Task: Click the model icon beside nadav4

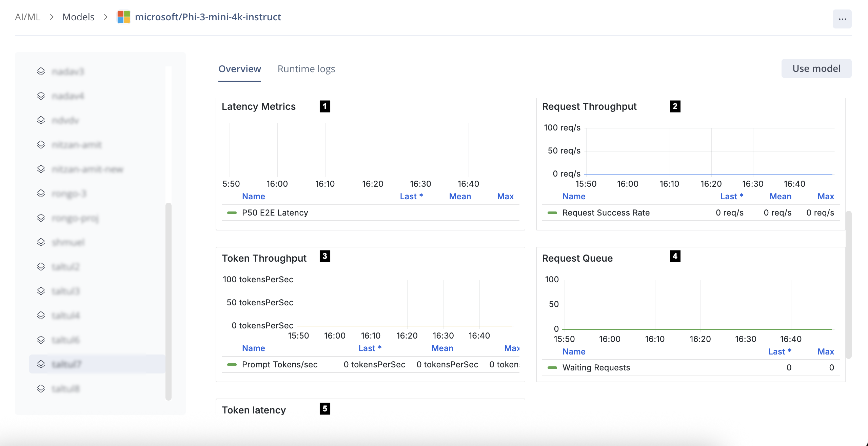Action: 41,96
